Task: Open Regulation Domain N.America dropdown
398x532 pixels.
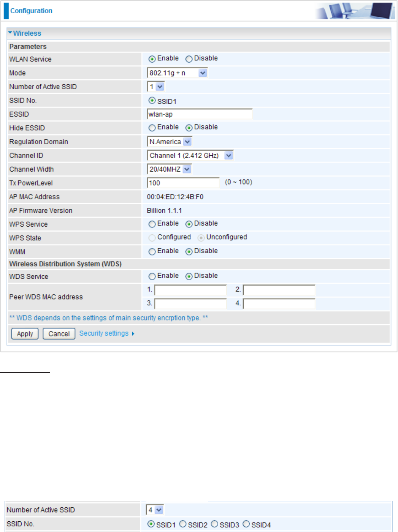Action: click(x=170, y=142)
